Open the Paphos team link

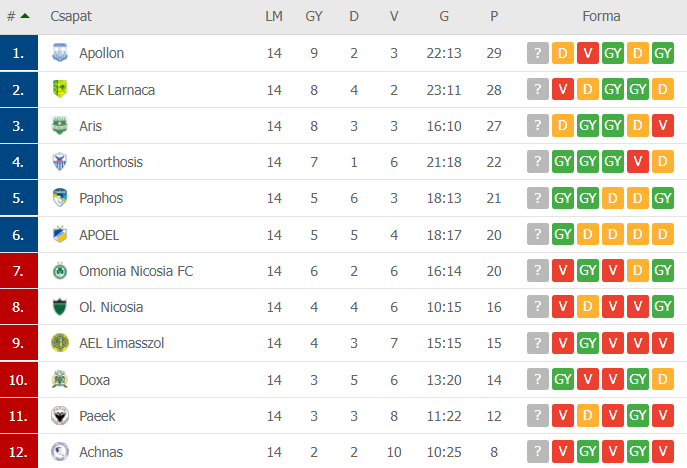pos(101,198)
